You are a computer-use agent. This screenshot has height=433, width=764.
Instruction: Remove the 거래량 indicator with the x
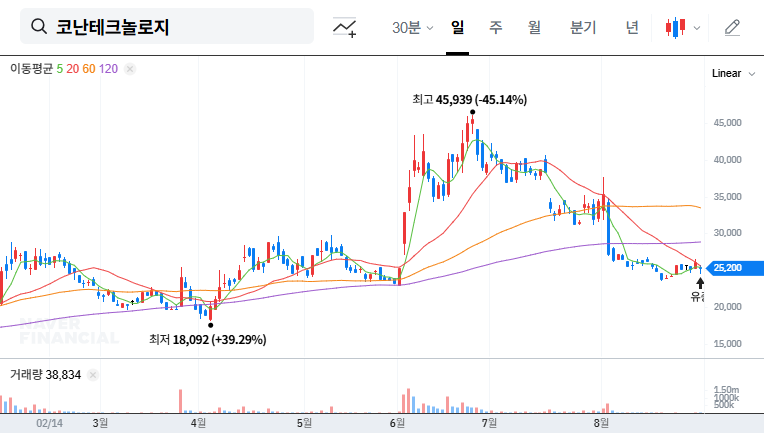tap(93, 375)
